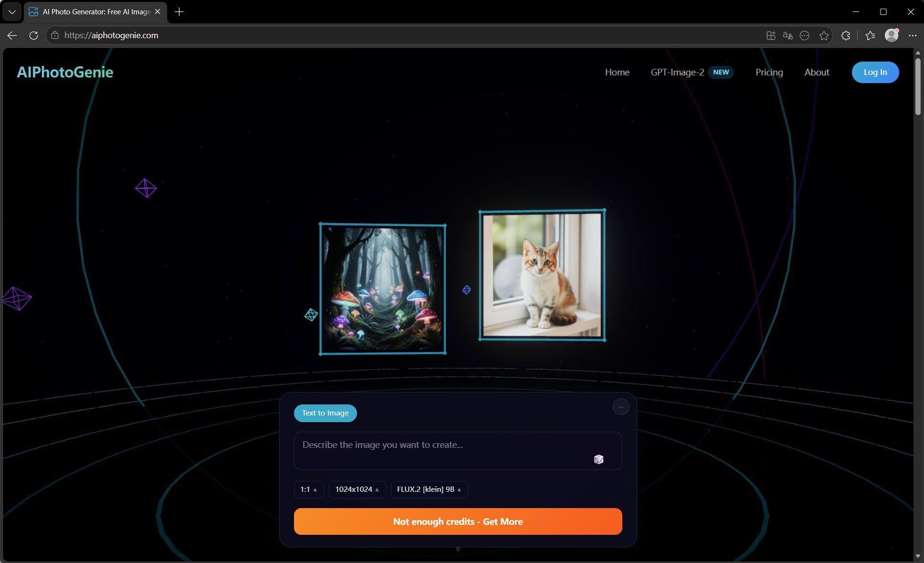The height and width of the screenshot is (563, 924).
Task: Minimize the browser window
Action: click(x=856, y=12)
